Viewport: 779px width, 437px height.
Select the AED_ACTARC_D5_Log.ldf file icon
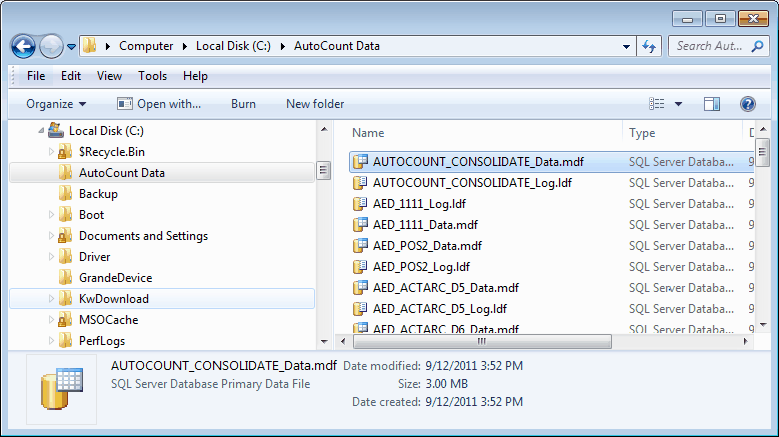(x=360, y=308)
